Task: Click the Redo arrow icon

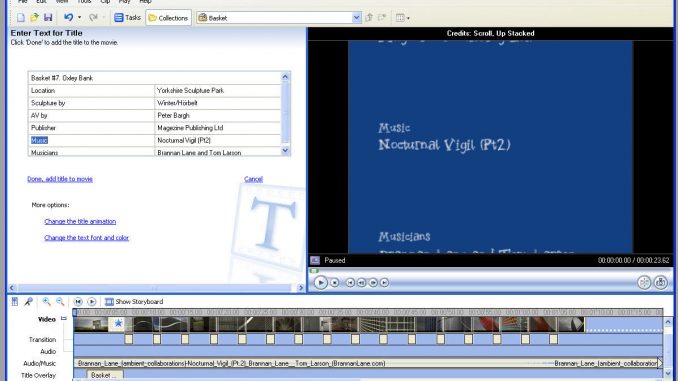Action: point(93,18)
